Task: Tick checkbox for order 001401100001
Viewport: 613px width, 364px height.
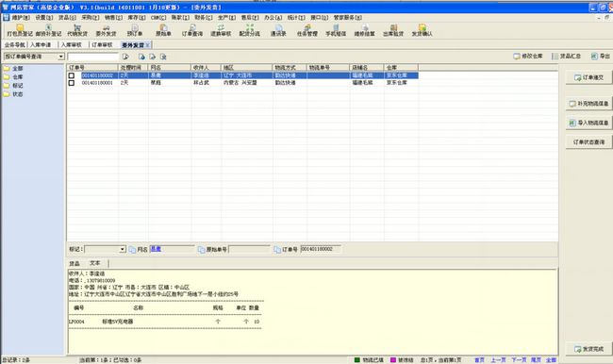Action: click(x=71, y=83)
